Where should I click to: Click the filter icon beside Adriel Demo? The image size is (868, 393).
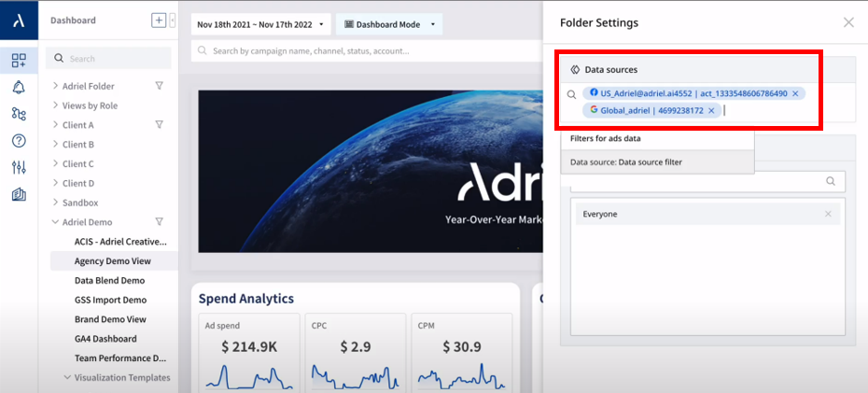(159, 221)
